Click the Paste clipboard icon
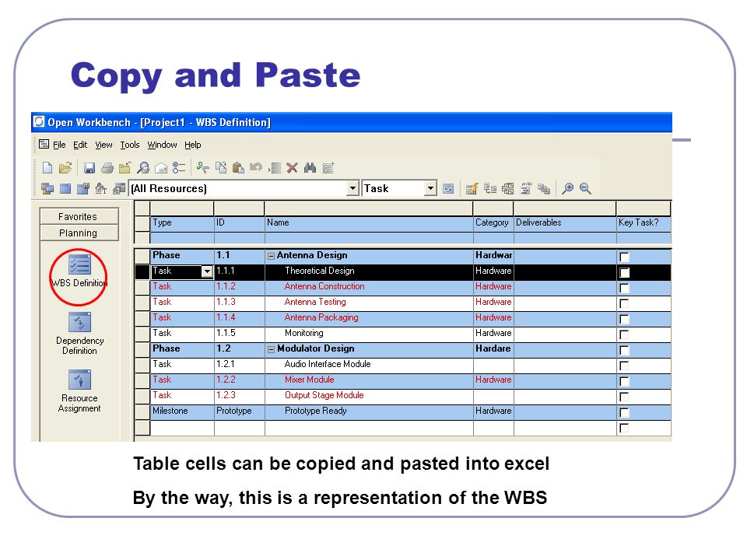This screenshot has height=560, width=747. tap(238, 168)
